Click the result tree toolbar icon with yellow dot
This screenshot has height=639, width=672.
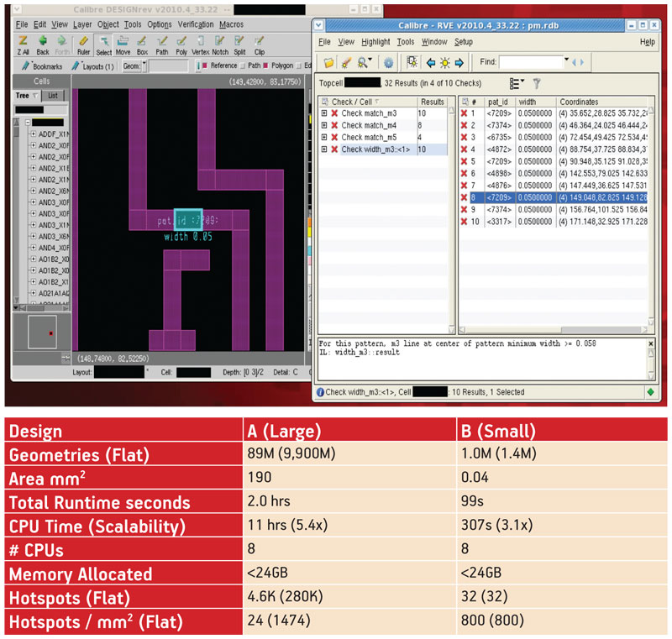click(x=412, y=62)
